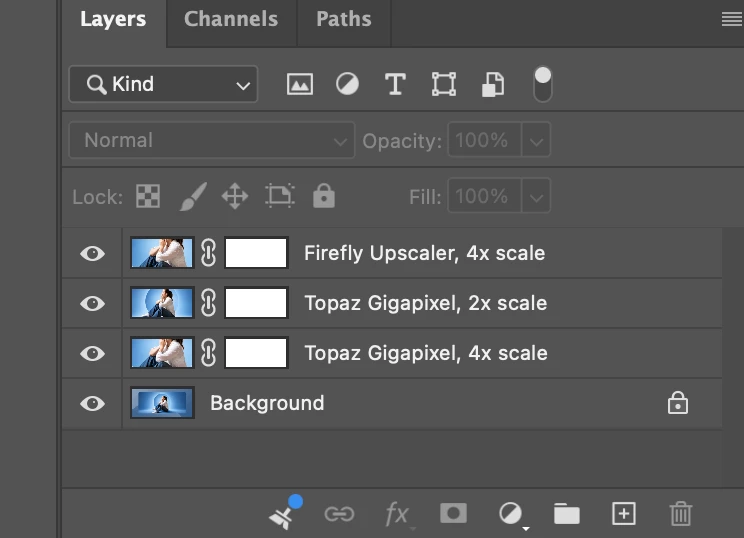
Task: Filter for shape layers
Action: pos(444,84)
